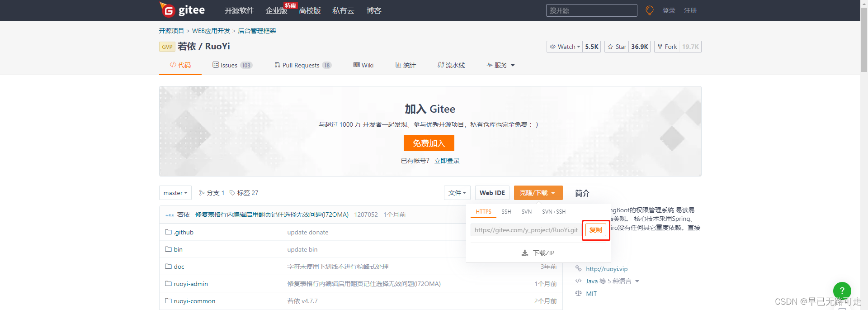
Task: Click 开源软件 in top navigation
Action: click(239, 10)
